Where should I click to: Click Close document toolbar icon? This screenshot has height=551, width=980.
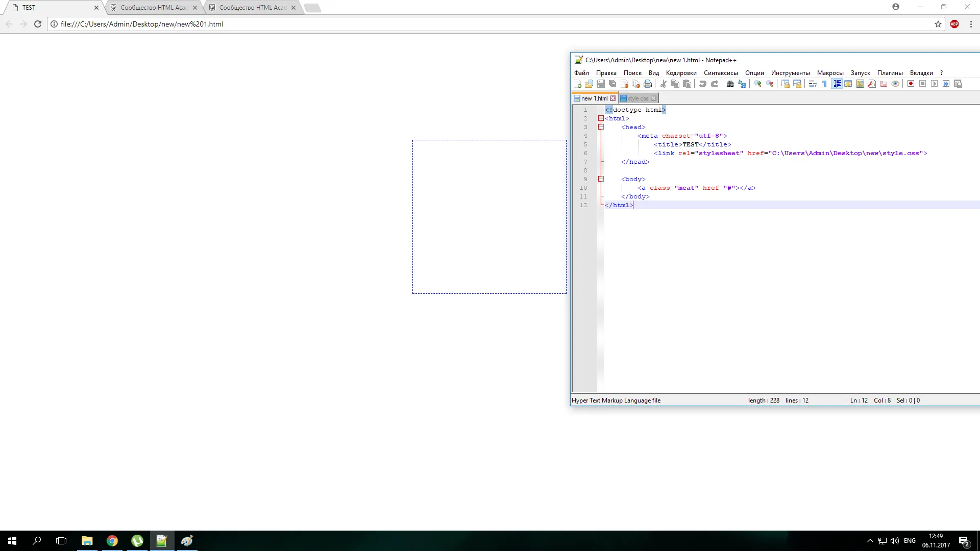pyautogui.click(x=624, y=84)
